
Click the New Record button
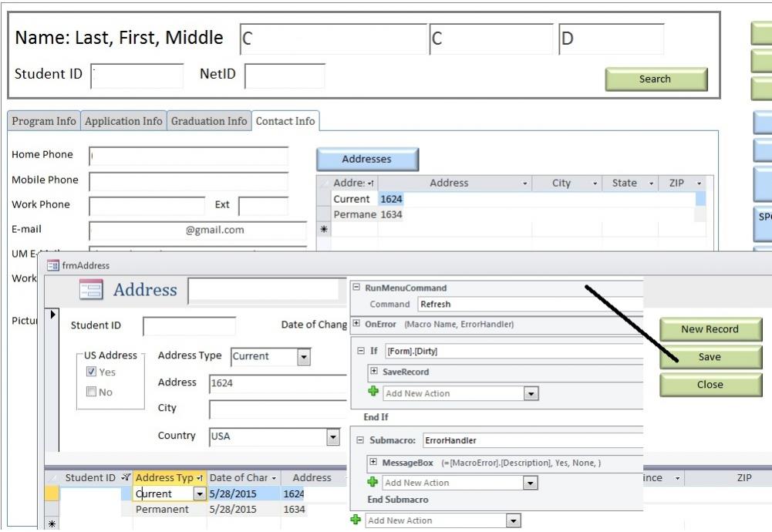(x=710, y=329)
